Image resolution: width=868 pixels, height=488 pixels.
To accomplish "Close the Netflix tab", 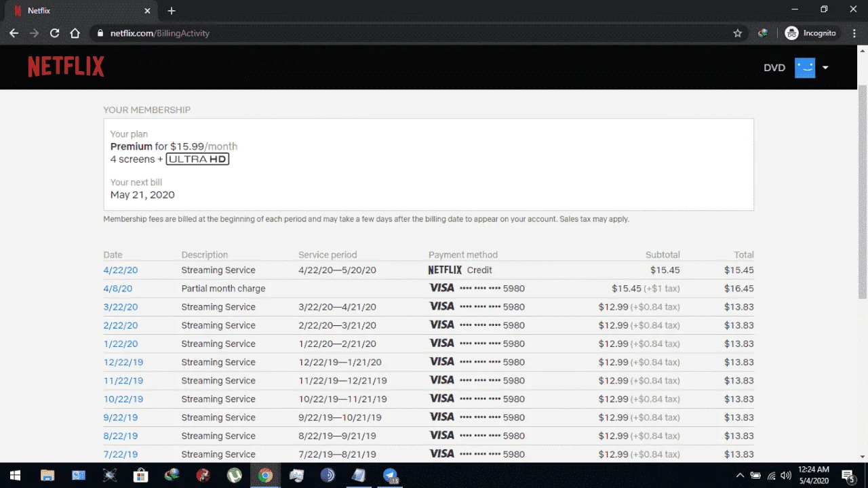I will (x=147, y=11).
